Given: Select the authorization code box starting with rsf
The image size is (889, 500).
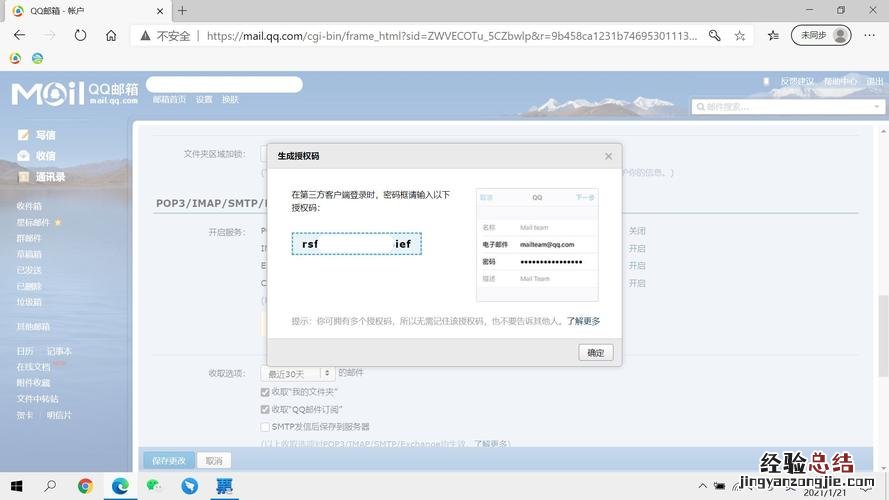Looking at the screenshot, I should pyautogui.click(x=357, y=244).
